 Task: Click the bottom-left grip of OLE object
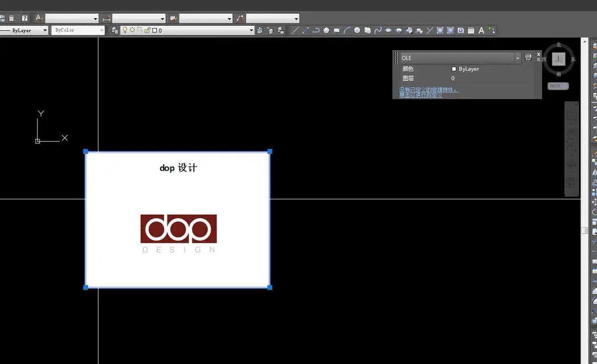(85, 288)
